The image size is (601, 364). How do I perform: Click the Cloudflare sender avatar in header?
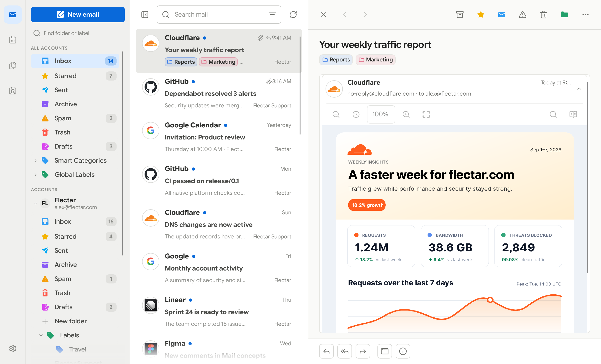coord(334,89)
